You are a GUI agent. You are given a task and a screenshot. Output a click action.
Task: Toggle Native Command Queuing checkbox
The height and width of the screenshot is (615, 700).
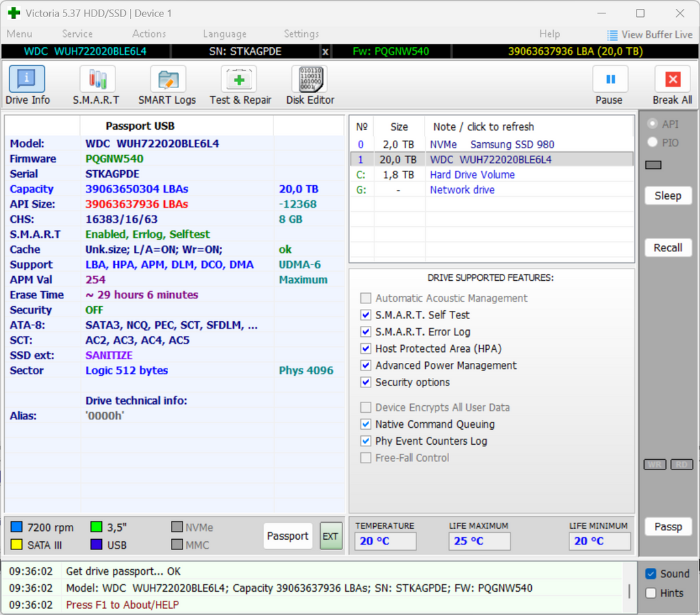coord(366,424)
